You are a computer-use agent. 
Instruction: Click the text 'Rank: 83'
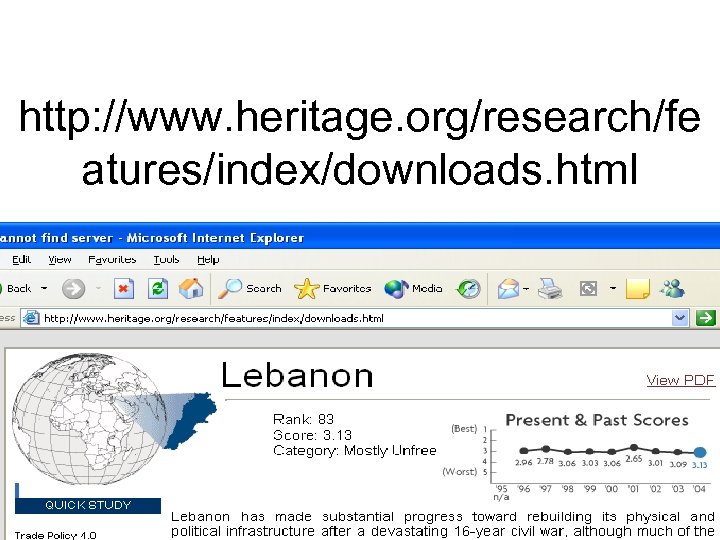point(304,419)
